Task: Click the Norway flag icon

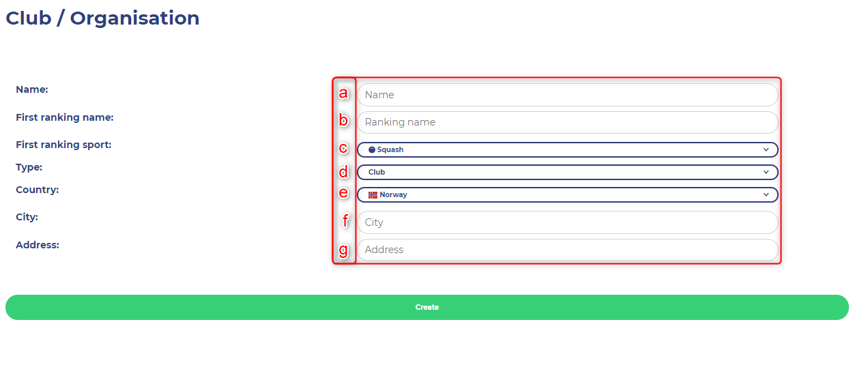Action: pyautogui.click(x=373, y=195)
